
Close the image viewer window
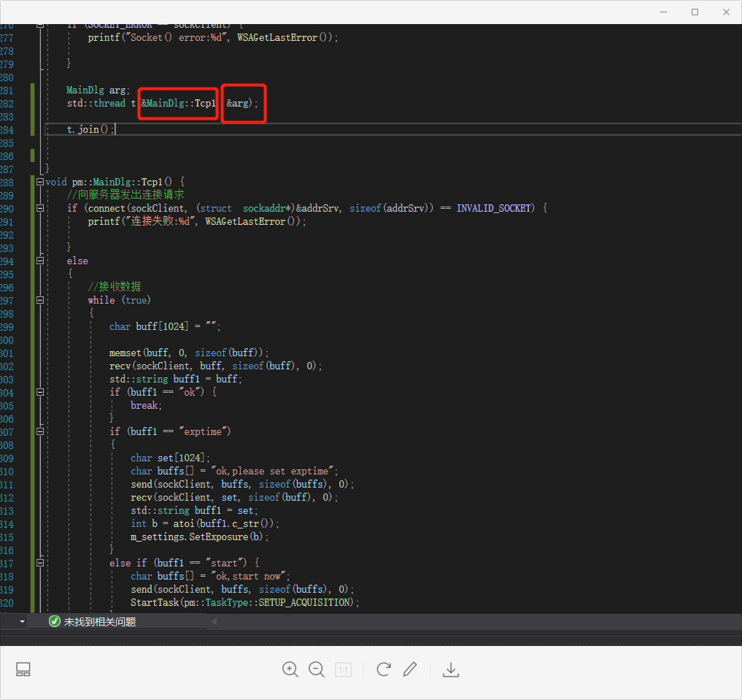pyautogui.click(x=726, y=12)
